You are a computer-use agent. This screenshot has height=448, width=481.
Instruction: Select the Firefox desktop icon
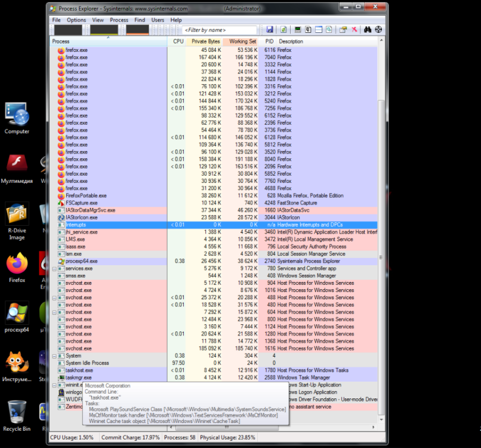[17, 268]
